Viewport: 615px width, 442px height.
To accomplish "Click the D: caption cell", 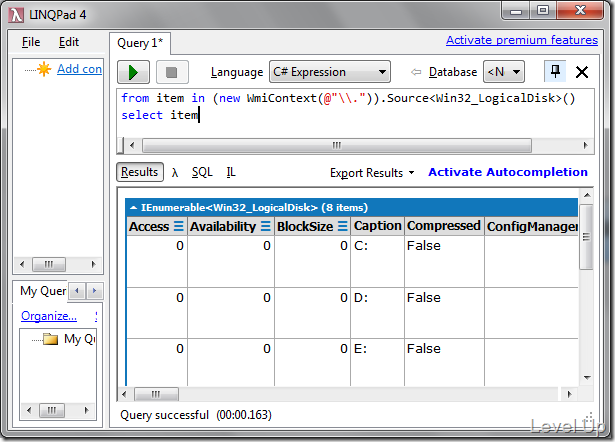I will (377, 313).
